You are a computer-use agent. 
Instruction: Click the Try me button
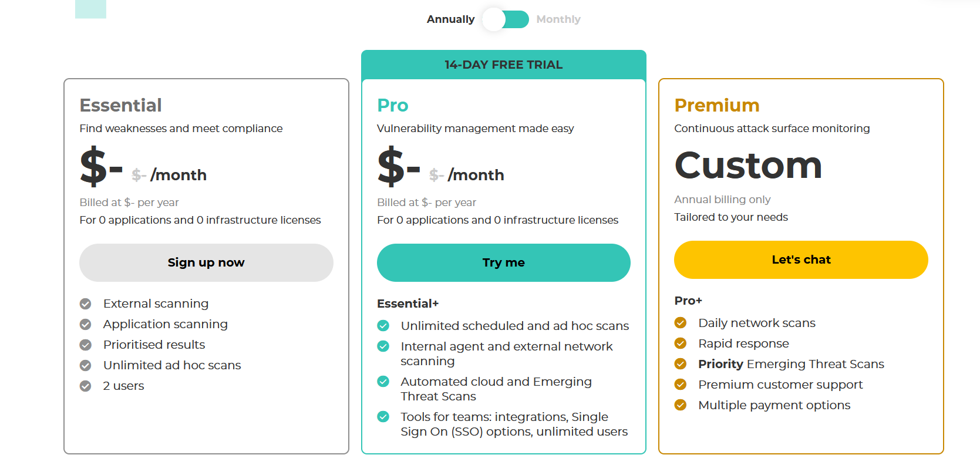[x=504, y=262]
